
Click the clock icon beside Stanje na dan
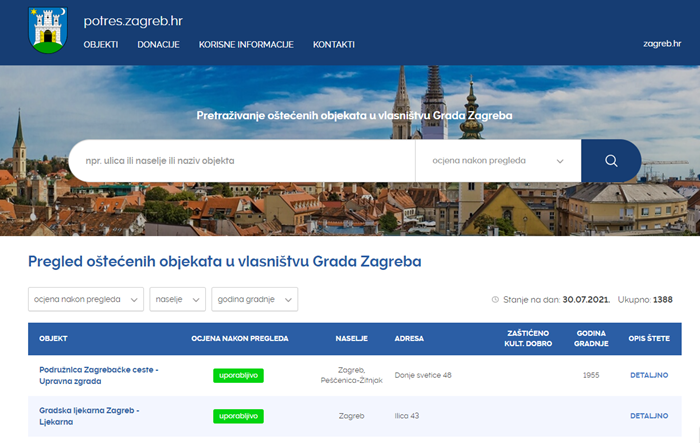(x=497, y=299)
